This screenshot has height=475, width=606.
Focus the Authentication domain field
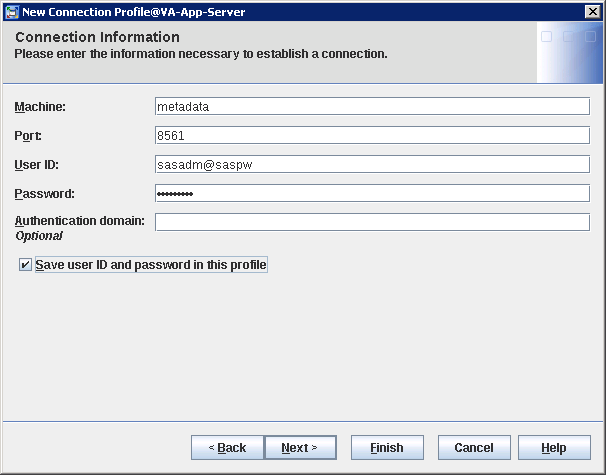372,222
